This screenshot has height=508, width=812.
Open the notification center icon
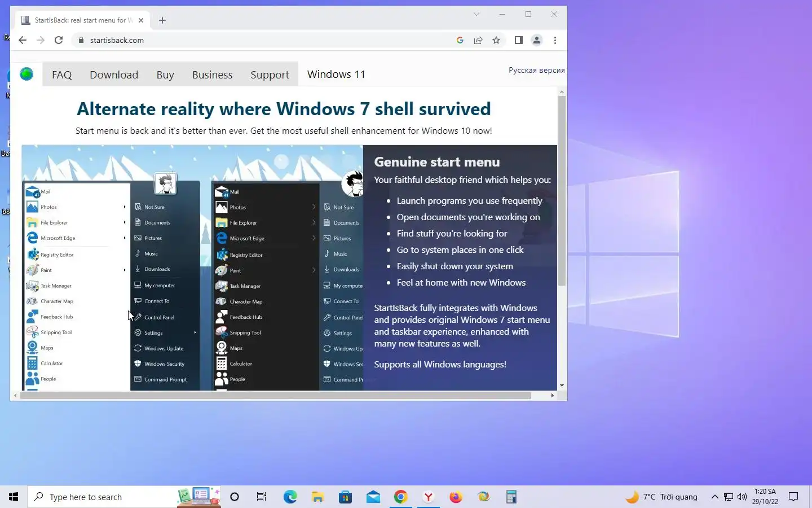[793, 497]
